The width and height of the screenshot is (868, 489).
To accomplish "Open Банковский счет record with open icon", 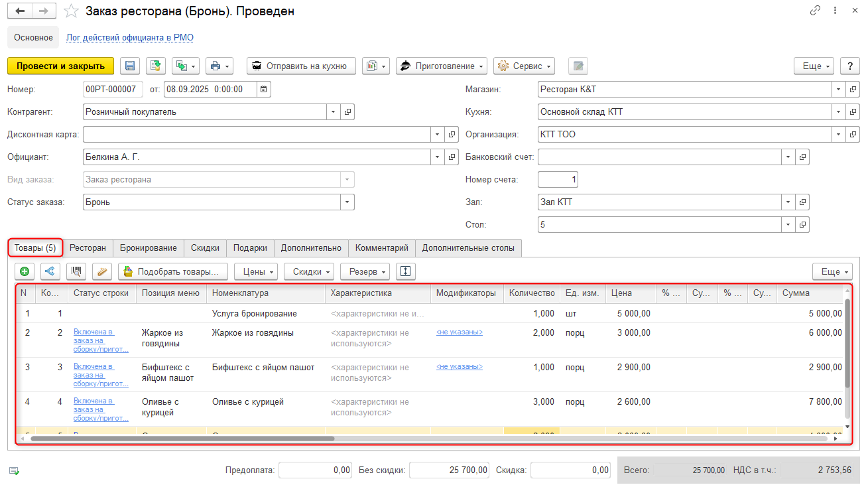I will click(x=802, y=157).
